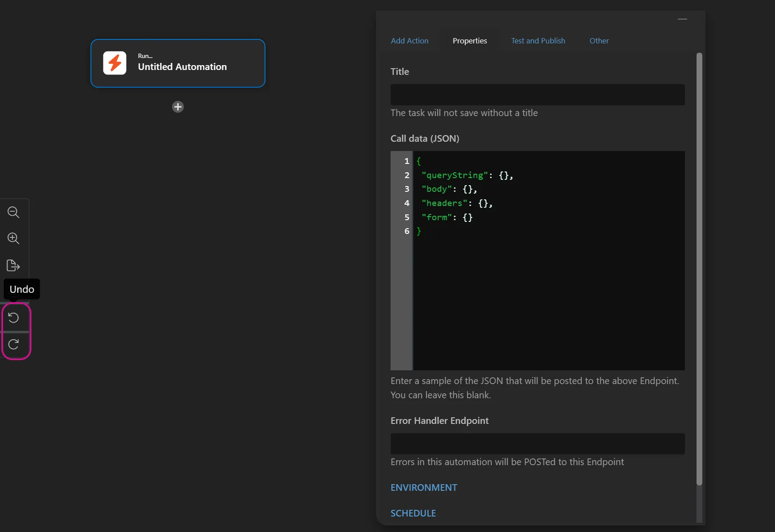Switch to the Properties tab
775x532 pixels.
click(470, 41)
